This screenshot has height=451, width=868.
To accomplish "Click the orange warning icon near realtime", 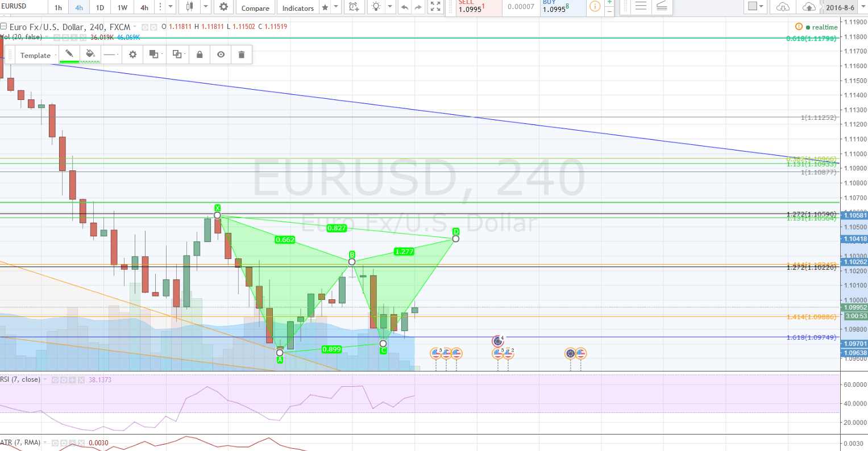I will click(x=799, y=27).
